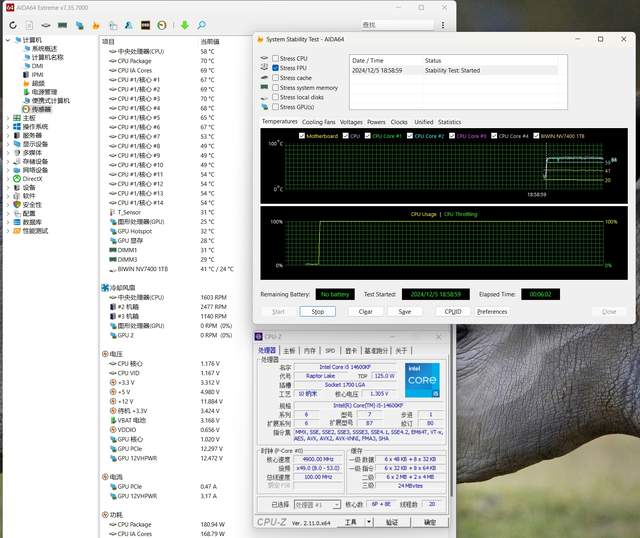Open the DirectX item in sidebar

pyautogui.click(x=31, y=179)
